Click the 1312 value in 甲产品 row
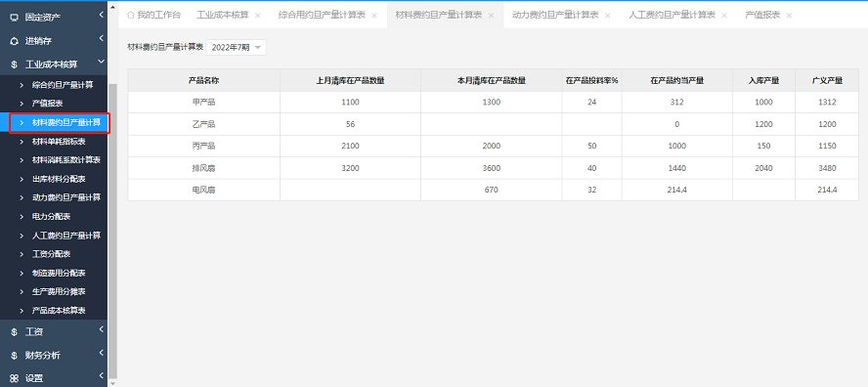 [x=827, y=102]
